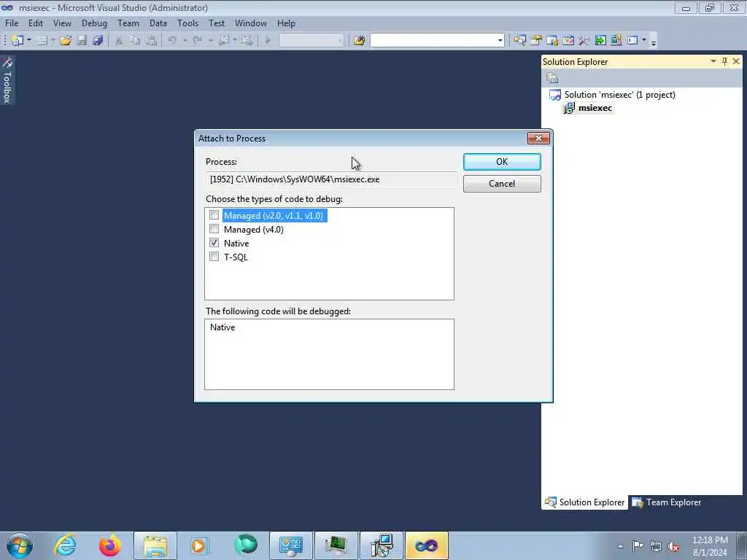This screenshot has height=560, width=747.
Task: Cancel the Attach to Process dialog
Action: click(x=502, y=184)
